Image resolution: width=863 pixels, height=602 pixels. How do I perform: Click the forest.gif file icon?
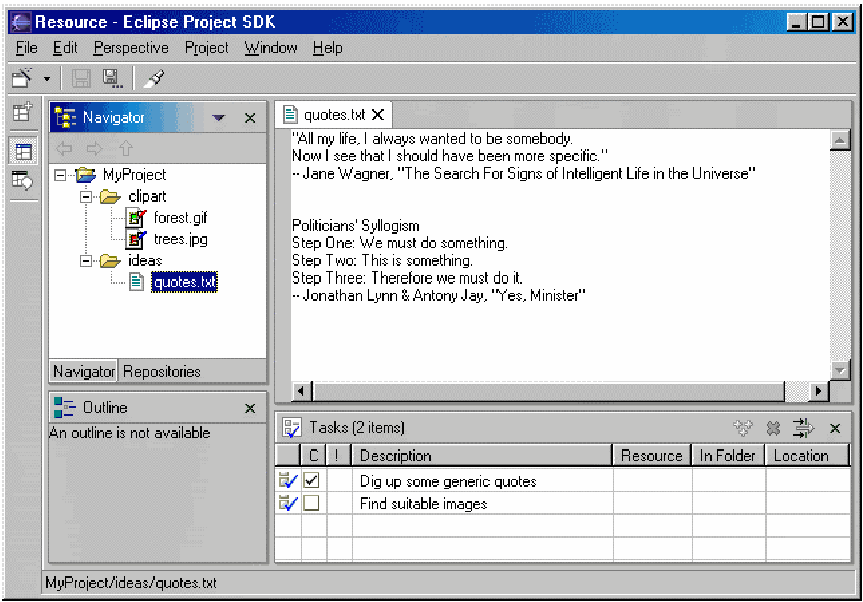pos(135,218)
